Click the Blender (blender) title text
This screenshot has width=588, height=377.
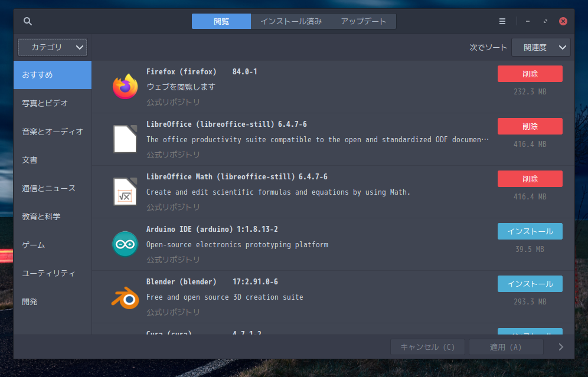click(x=181, y=281)
